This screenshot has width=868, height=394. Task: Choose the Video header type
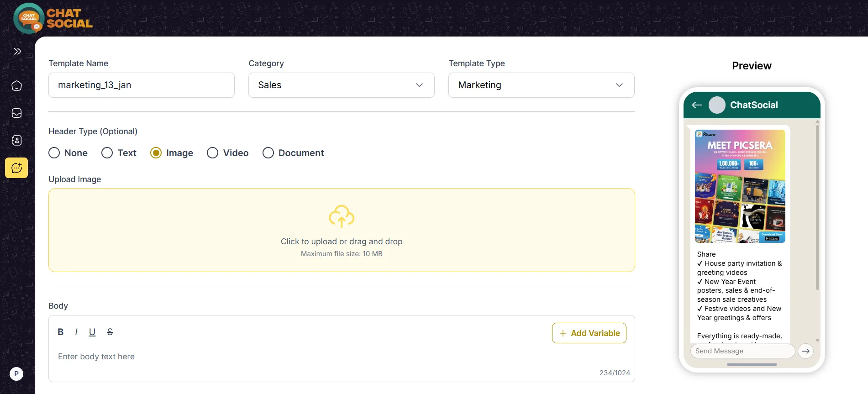pyautogui.click(x=227, y=153)
